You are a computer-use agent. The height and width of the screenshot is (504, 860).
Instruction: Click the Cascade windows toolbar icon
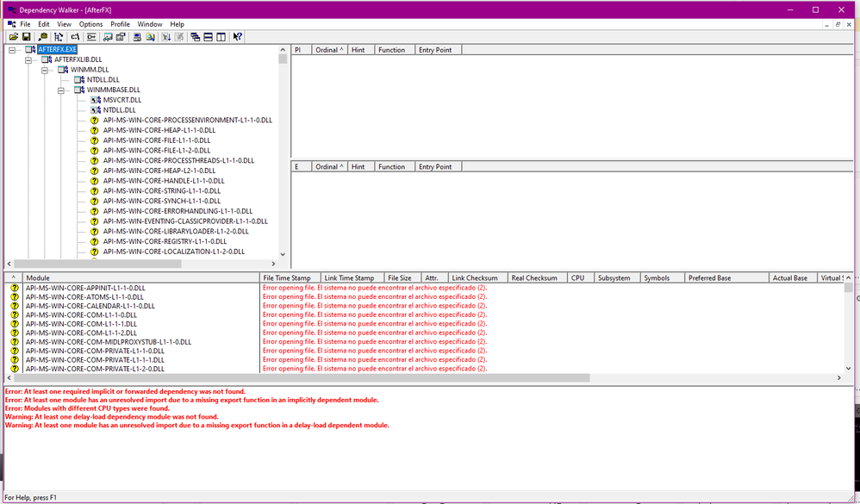coord(196,37)
